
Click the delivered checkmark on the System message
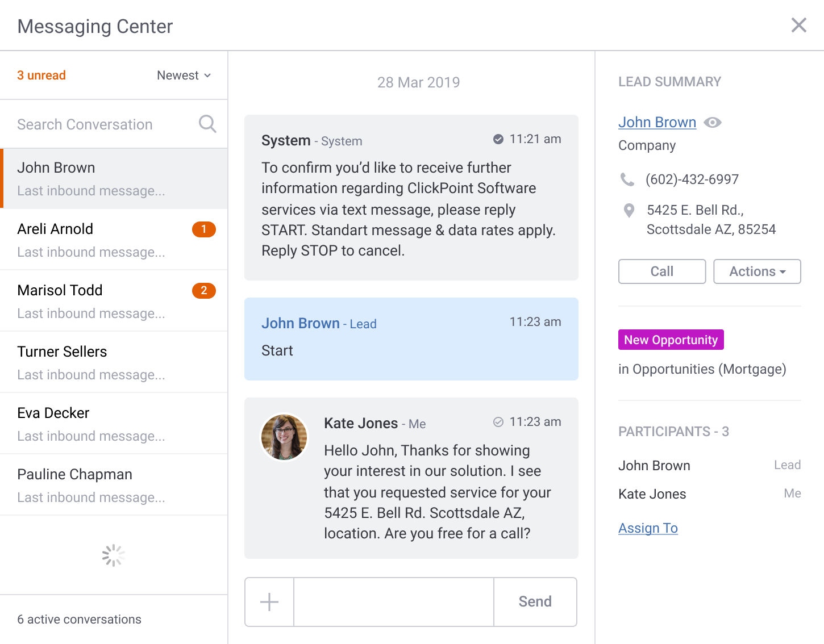click(498, 139)
